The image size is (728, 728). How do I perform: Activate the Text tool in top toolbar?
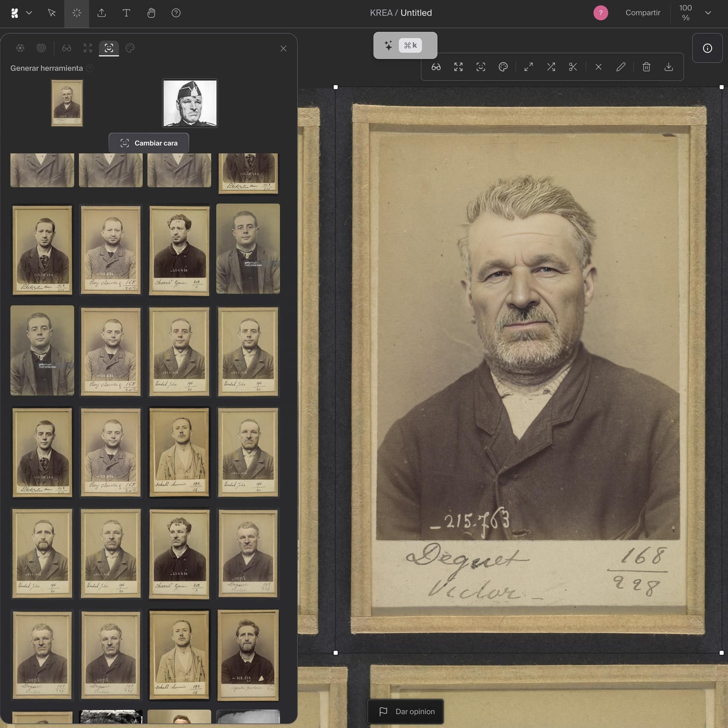tap(126, 13)
